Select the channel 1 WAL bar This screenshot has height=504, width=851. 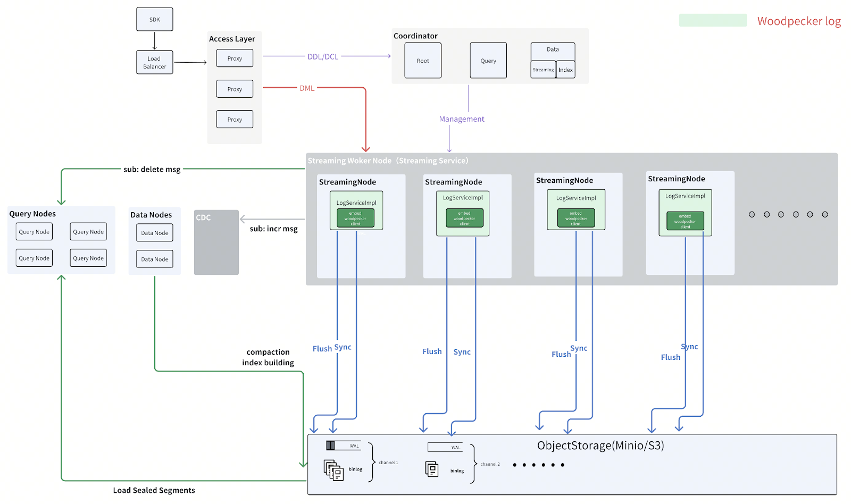[343, 446]
